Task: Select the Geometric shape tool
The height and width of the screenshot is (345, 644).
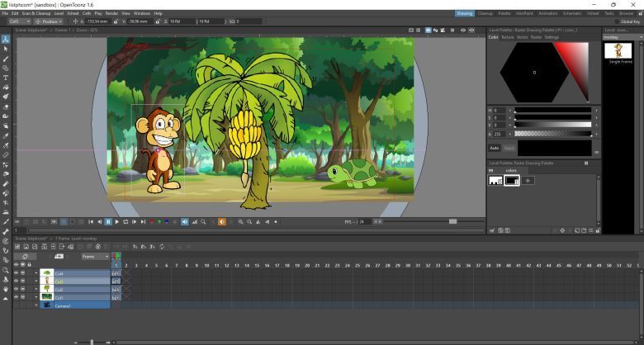Action: point(6,69)
